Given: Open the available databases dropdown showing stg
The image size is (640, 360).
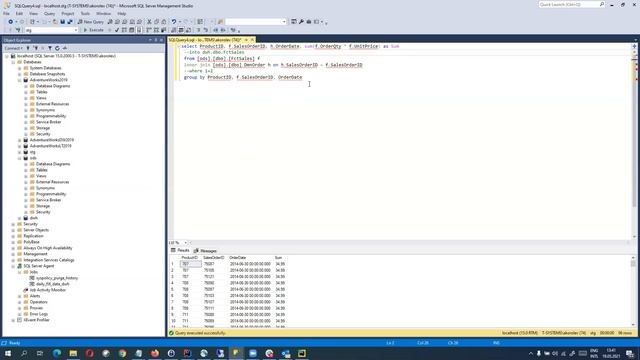Looking at the screenshot, I should 51,30.
